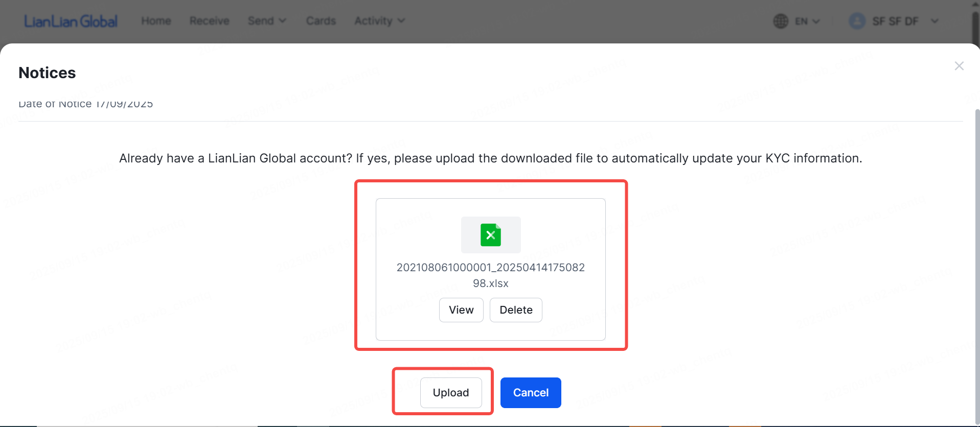Click the KYC information prompt text
Viewport: 980px width, 427px height.
click(491, 158)
